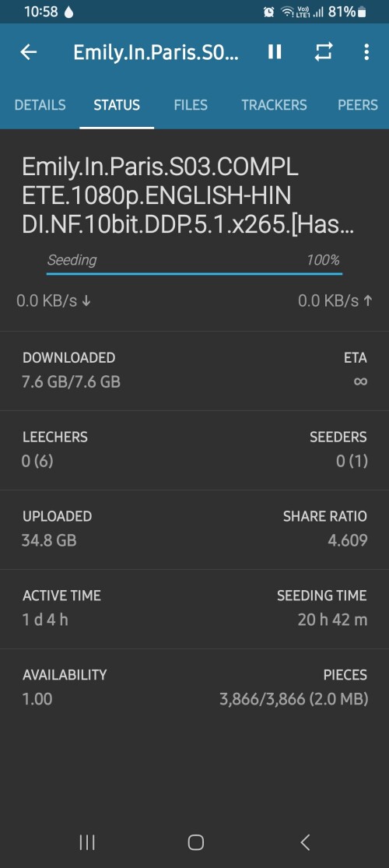Open the FILES tab
389x868 pixels.
click(191, 105)
